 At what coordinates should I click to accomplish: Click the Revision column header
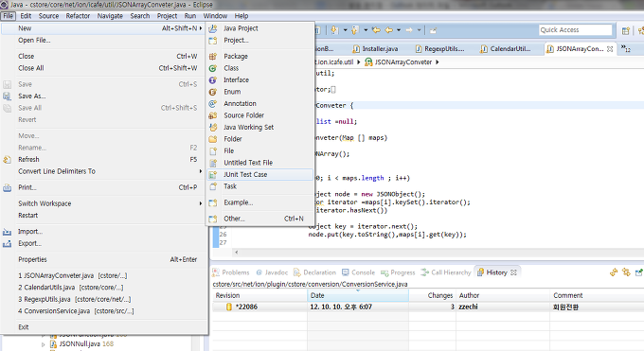pos(259,295)
